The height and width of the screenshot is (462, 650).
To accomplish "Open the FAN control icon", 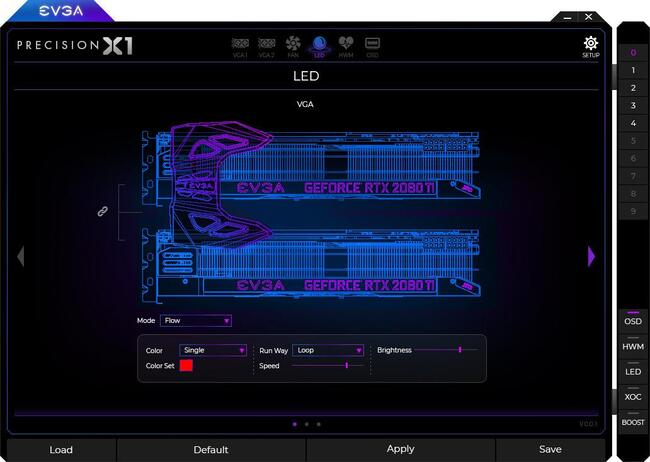I will [x=293, y=47].
